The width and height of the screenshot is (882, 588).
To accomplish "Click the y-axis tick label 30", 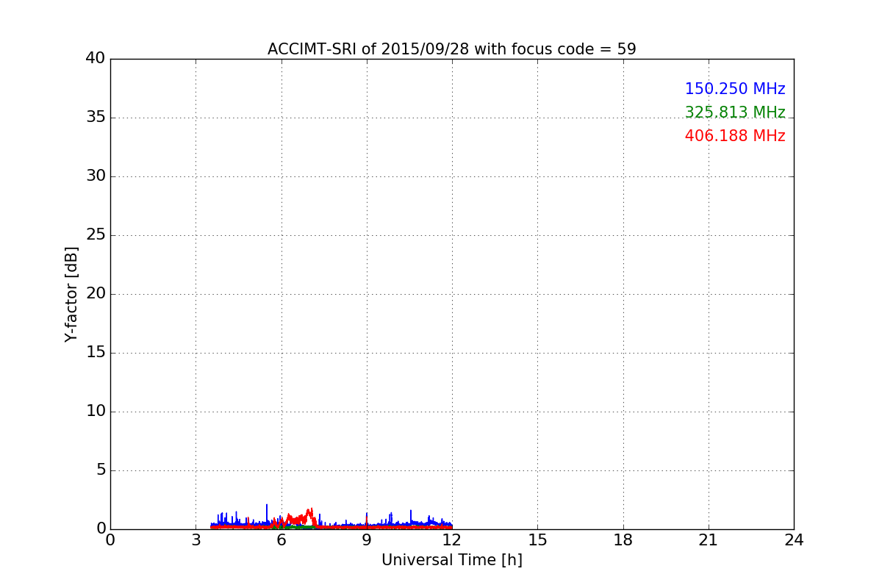I will 95,176.
